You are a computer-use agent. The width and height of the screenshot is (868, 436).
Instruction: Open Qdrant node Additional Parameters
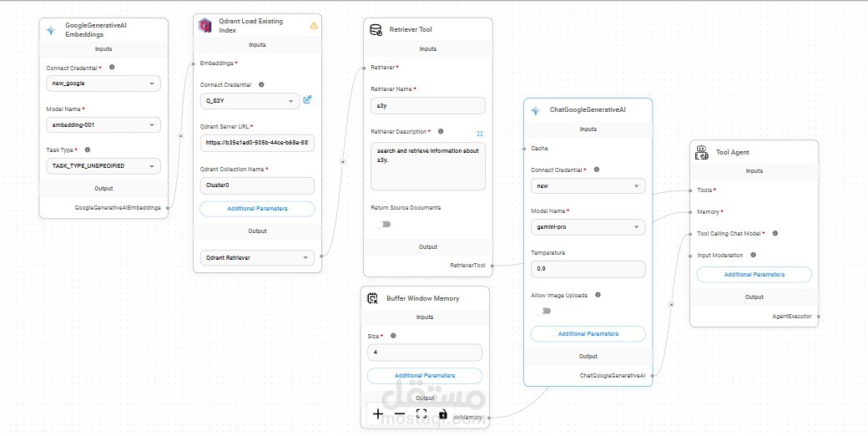[x=257, y=209]
